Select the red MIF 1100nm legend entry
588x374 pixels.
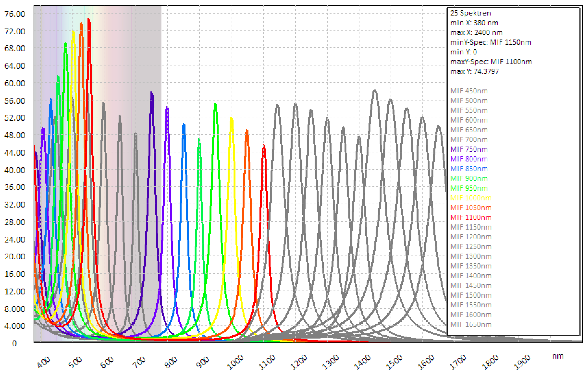pyautogui.click(x=471, y=217)
